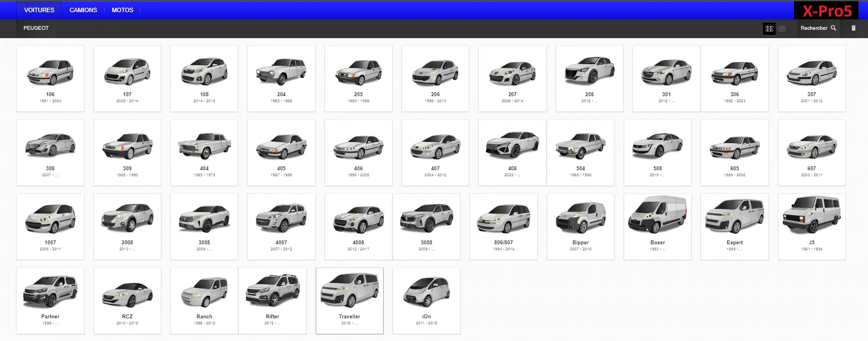Select the Peugeot Rifter model card
Viewport: 868px width, 341px height.
[273, 301]
